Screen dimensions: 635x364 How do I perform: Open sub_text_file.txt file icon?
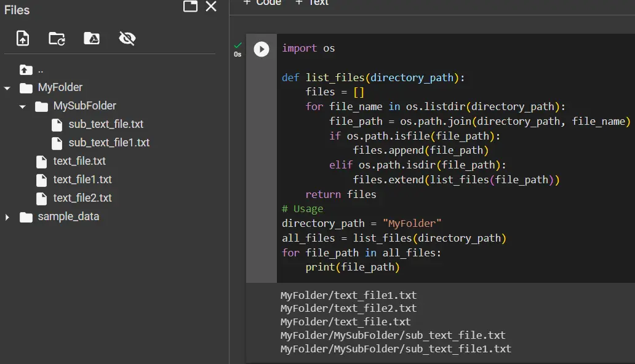57,124
